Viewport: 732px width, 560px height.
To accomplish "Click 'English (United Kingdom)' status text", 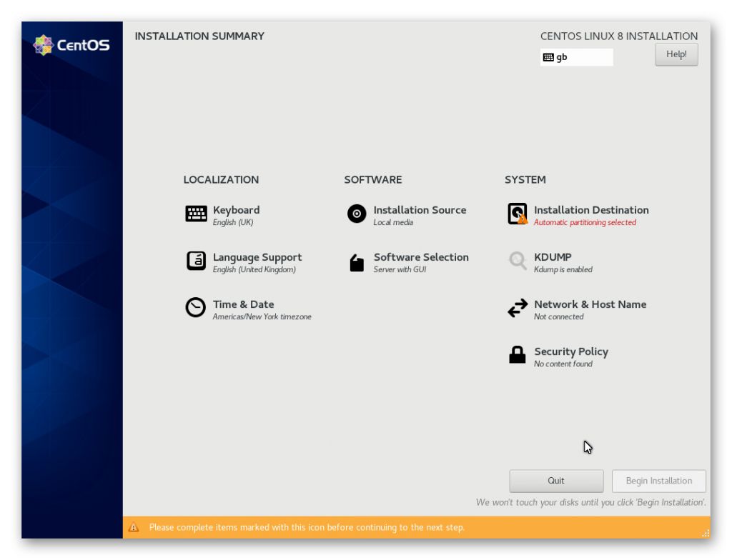I will (x=254, y=270).
